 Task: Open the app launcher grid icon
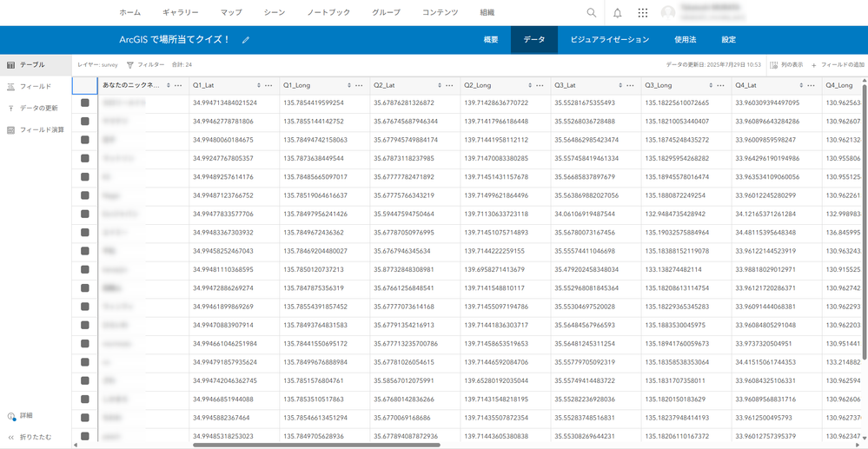[643, 13]
